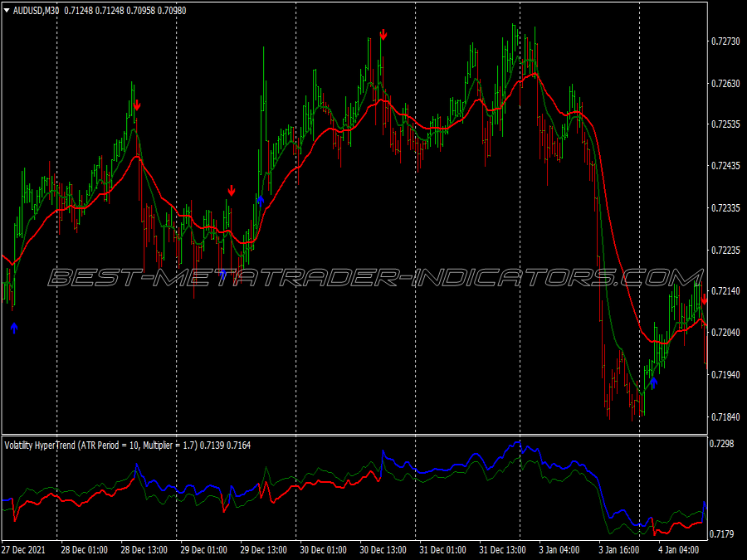This screenshot has height=560, width=747.
Task: Click the 0.72040 price level on the axis
Action: pos(725,333)
